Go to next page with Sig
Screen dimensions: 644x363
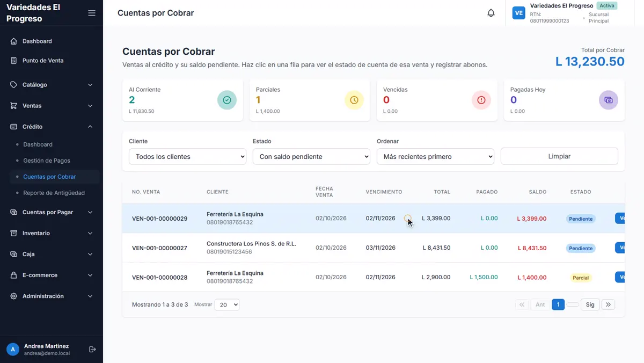590,304
